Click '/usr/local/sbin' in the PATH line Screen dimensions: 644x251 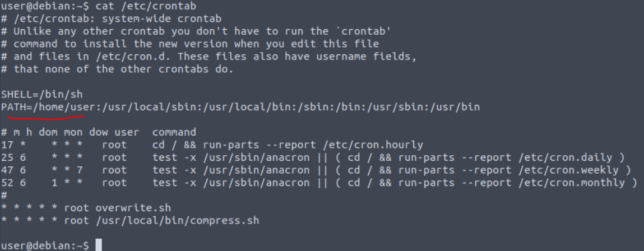point(149,107)
